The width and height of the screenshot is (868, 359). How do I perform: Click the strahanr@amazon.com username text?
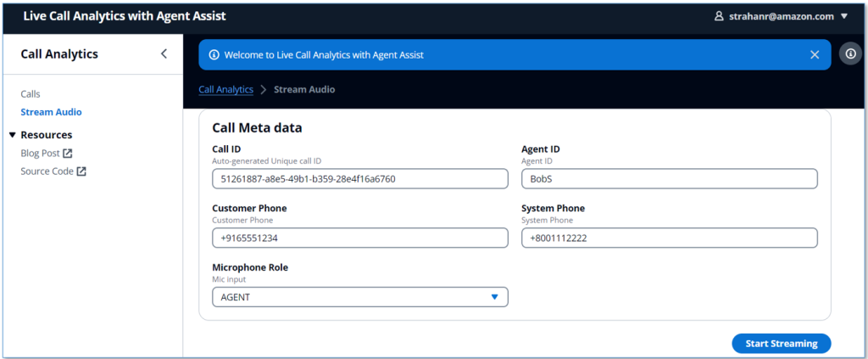(782, 16)
